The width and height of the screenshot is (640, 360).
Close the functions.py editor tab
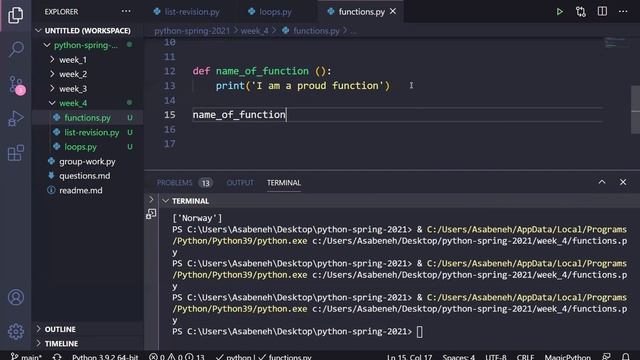[393, 11]
